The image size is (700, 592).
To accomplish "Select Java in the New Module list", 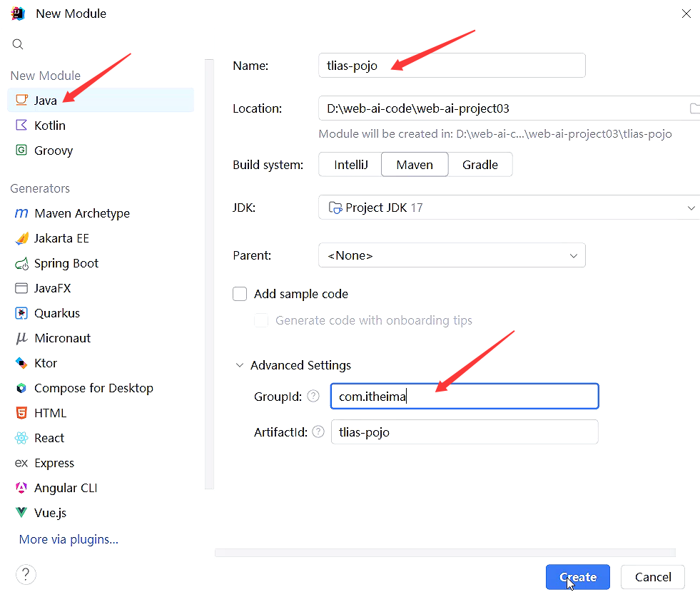I will [101, 101].
